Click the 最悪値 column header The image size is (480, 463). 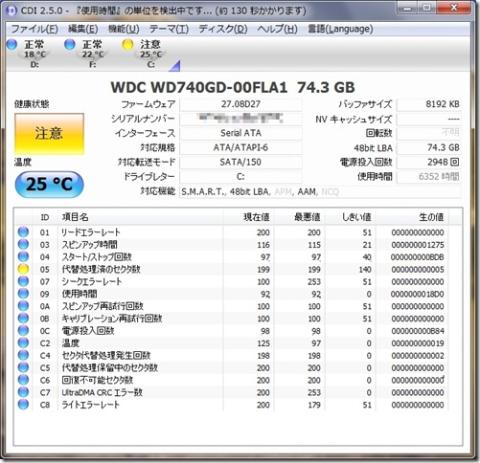[x=299, y=217]
